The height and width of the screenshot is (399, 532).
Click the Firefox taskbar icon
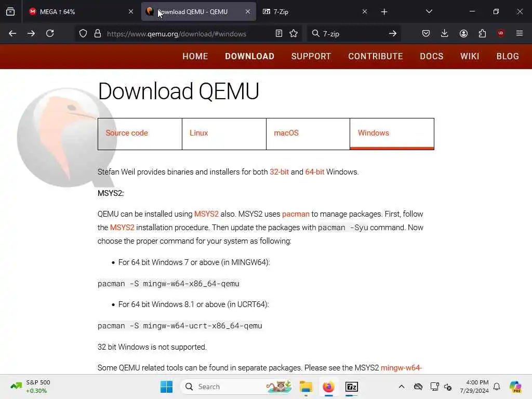329,387
